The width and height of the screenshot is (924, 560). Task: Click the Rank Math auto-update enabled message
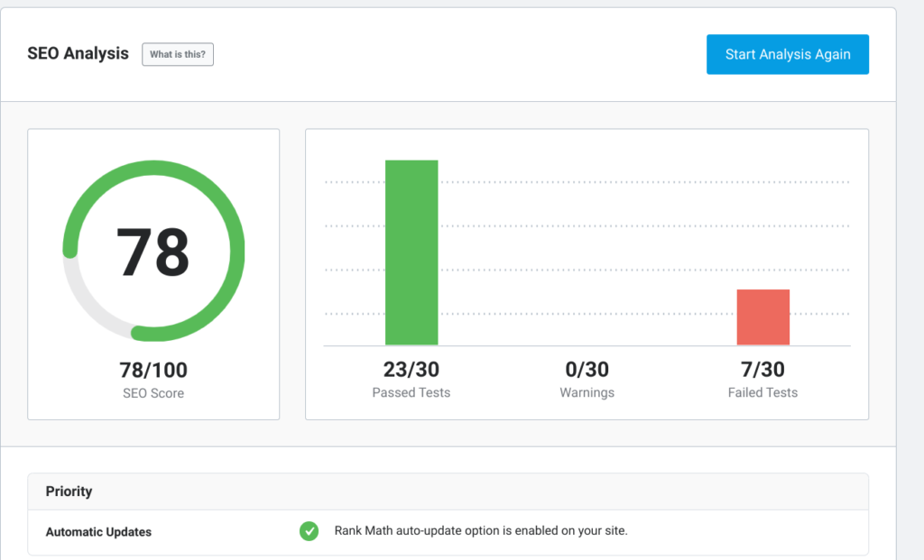tap(481, 530)
